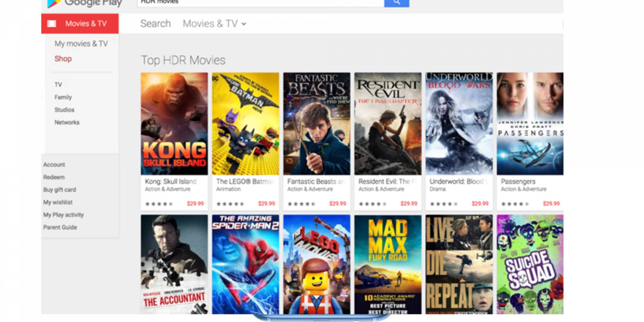The height and width of the screenshot is (322, 644).
Task: Click the $29.99 price on Underworld
Action: (x=480, y=204)
